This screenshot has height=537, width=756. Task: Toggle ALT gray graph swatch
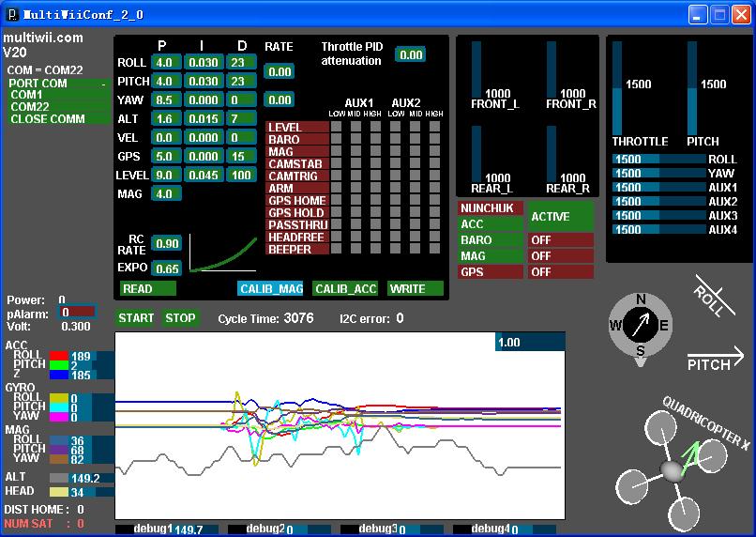59,478
